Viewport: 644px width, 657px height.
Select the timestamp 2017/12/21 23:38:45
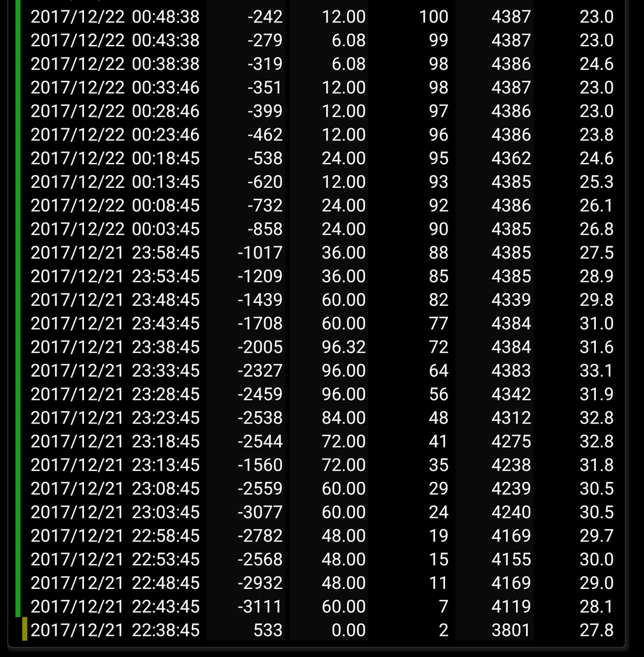pos(115,347)
